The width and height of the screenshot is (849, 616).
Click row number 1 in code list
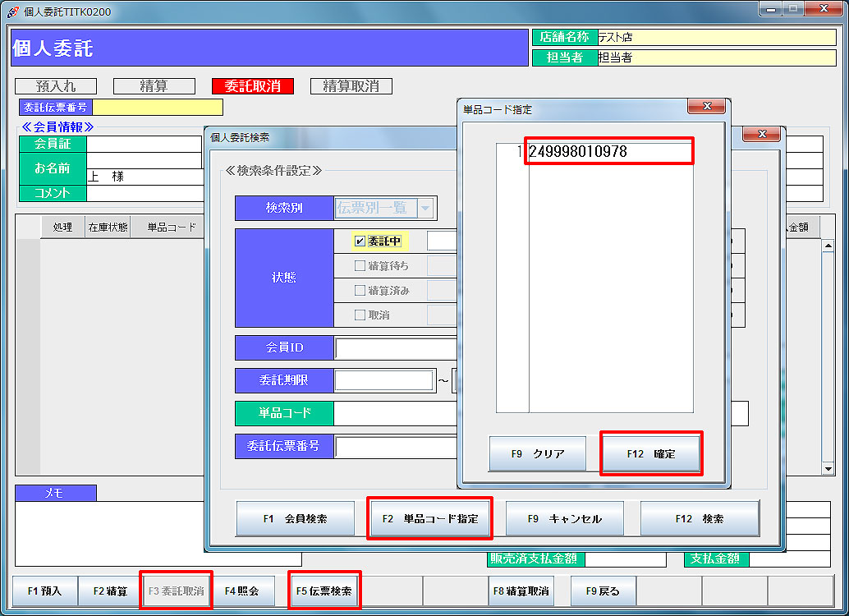[x=512, y=151]
